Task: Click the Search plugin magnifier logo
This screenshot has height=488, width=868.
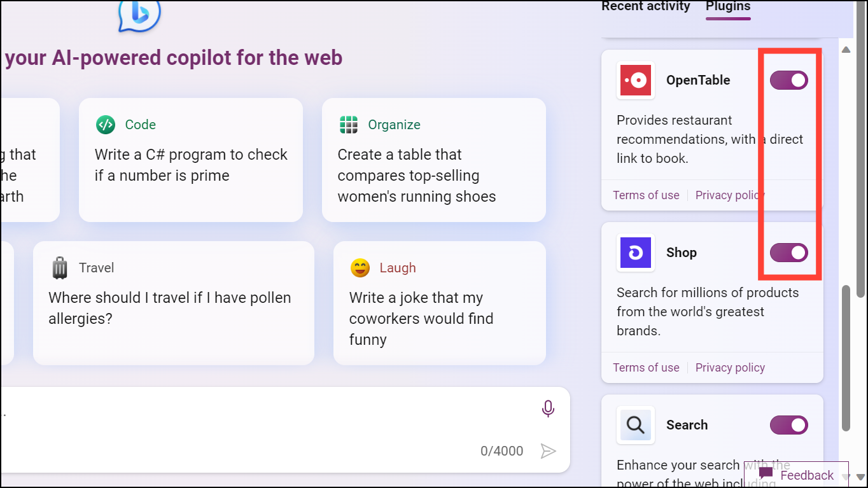Action: click(x=636, y=425)
